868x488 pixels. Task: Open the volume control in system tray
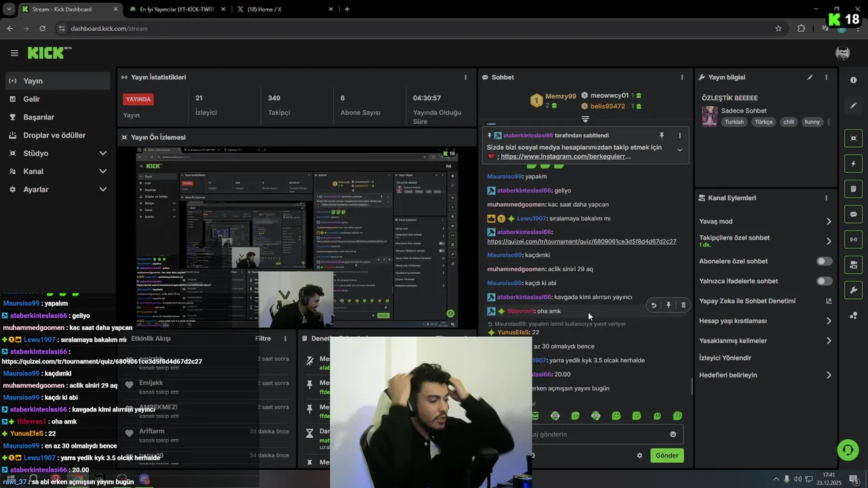point(797,479)
